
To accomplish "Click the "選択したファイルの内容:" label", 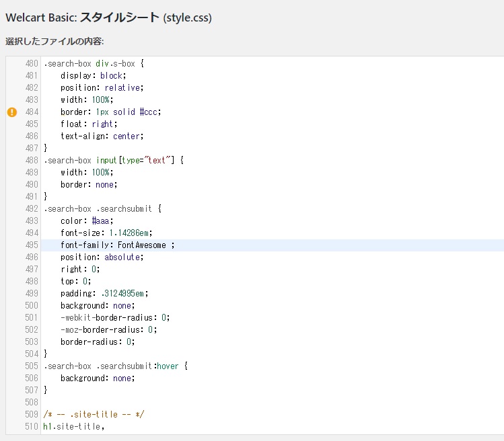I will click(x=55, y=42).
